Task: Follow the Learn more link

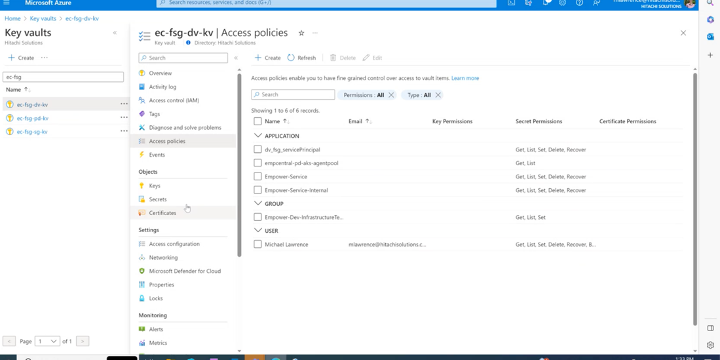Action: coord(465,78)
